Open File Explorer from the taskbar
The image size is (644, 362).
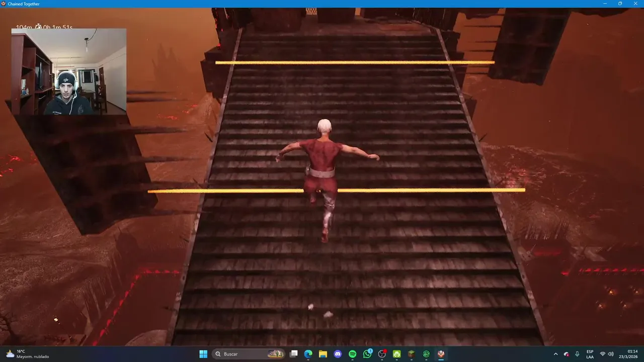click(323, 354)
